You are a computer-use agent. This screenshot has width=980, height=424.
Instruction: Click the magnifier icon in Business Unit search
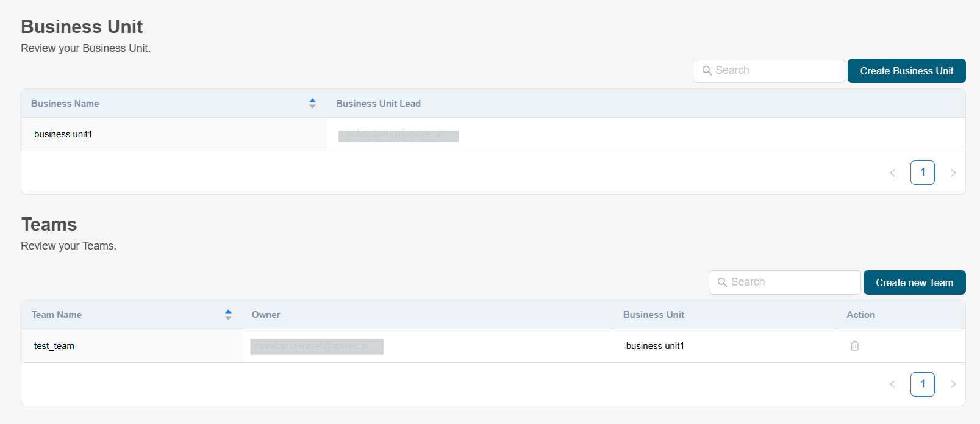707,71
